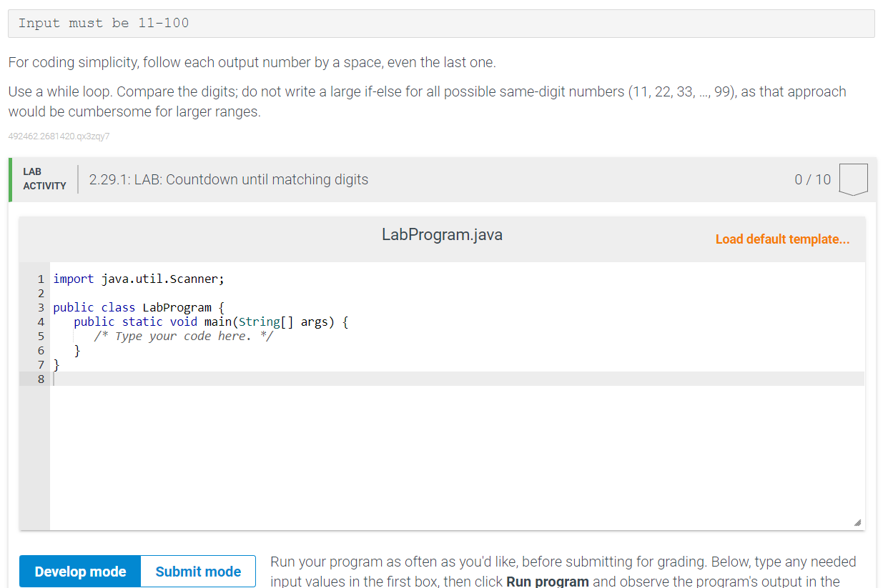Open the Load default template link
The height and width of the screenshot is (588, 888).
coord(782,239)
